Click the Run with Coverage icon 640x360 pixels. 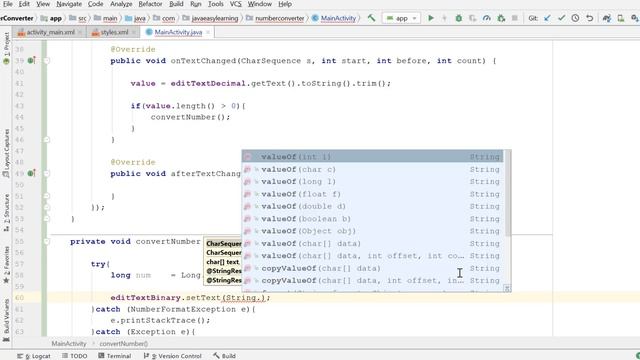coord(472,18)
